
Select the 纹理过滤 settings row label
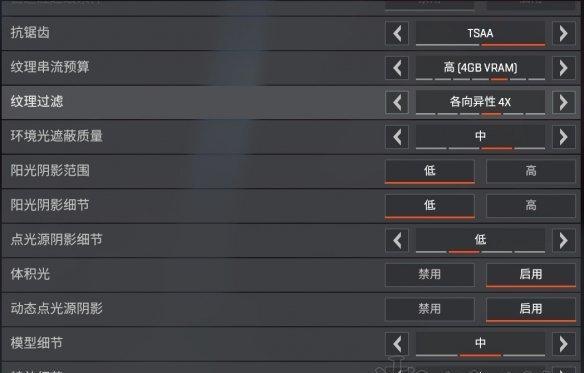pos(37,101)
